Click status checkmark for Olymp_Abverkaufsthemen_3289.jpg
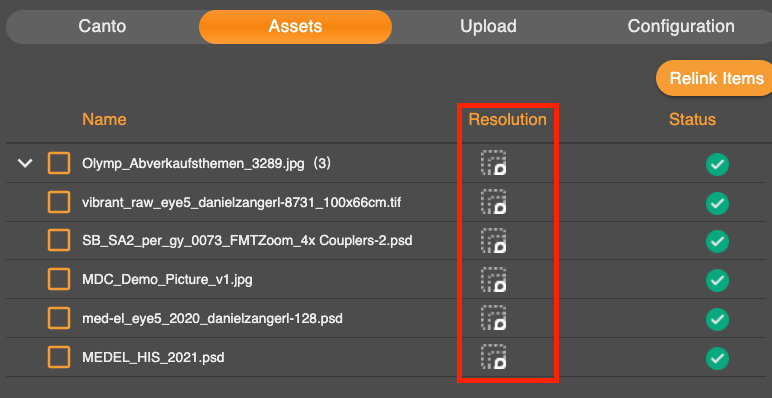Image resolution: width=772 pixels, height=398 pixels. (717, 164)
